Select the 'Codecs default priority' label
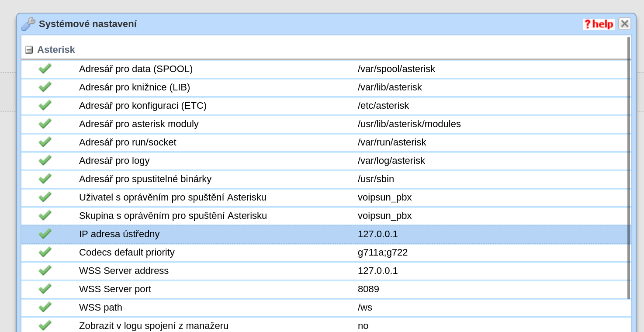 [x=127, y=252]
